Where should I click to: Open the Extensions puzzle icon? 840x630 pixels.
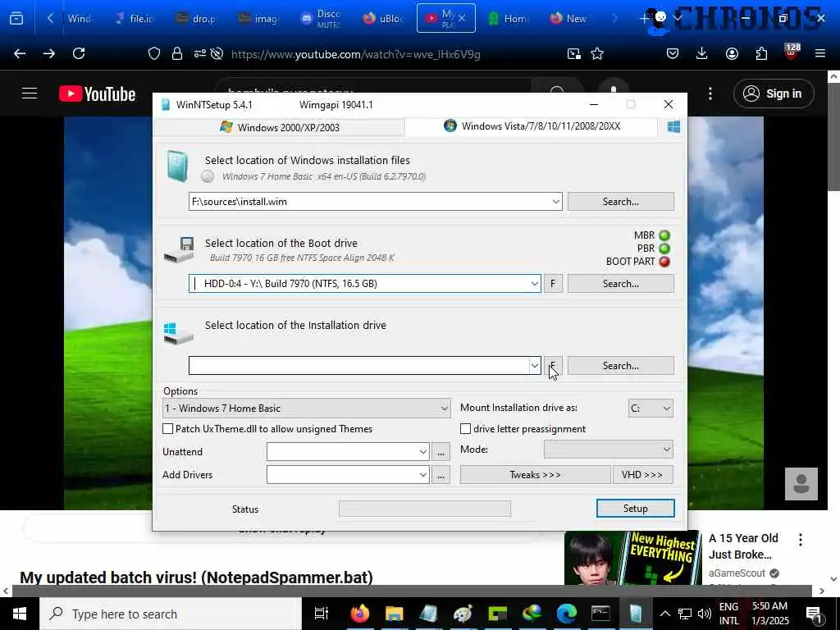tap(761, 53)
